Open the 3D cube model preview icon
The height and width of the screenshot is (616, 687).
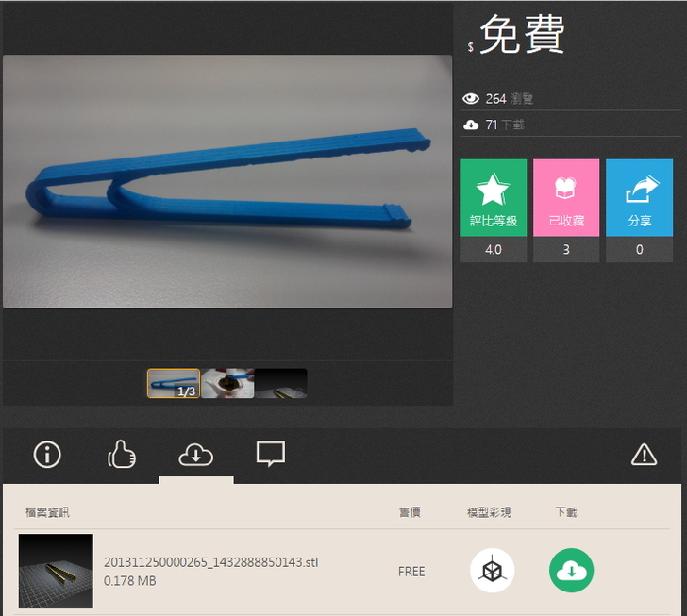(493, 571)
